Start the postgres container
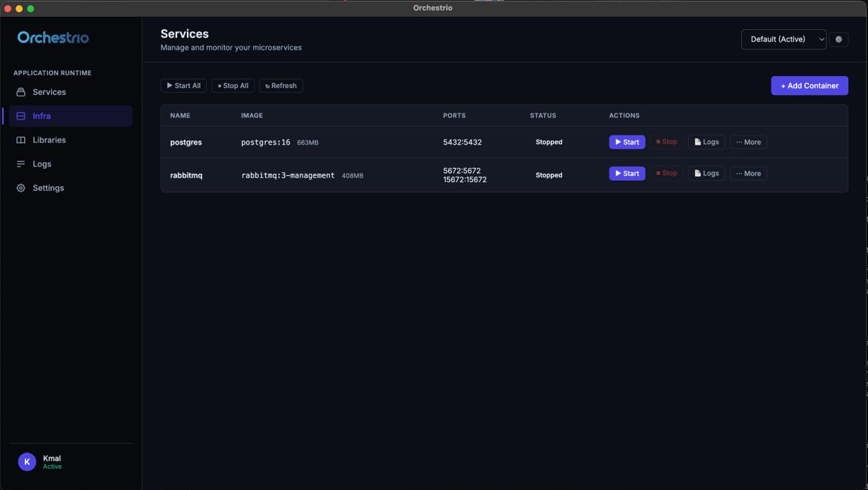Screen dimensions: 868x490 (627, 142)
